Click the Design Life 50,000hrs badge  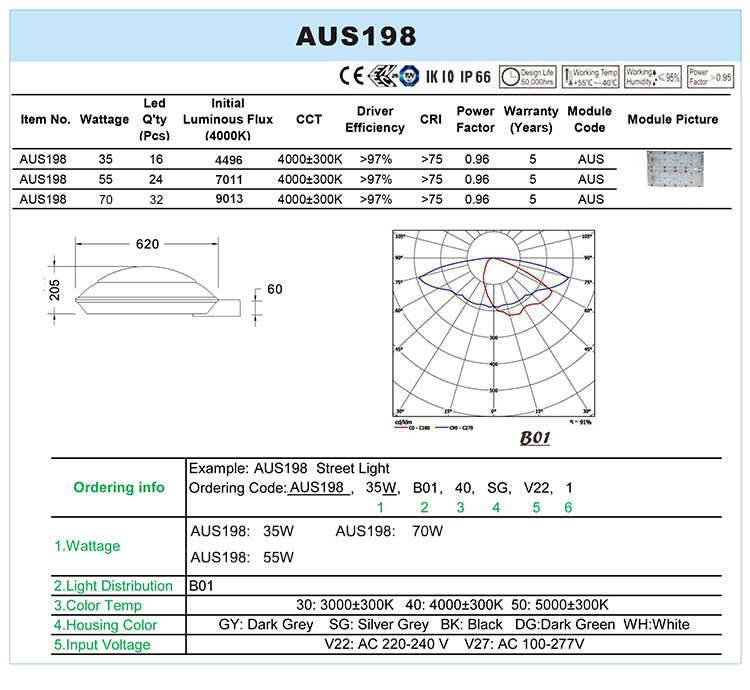[x=528, y=77]
